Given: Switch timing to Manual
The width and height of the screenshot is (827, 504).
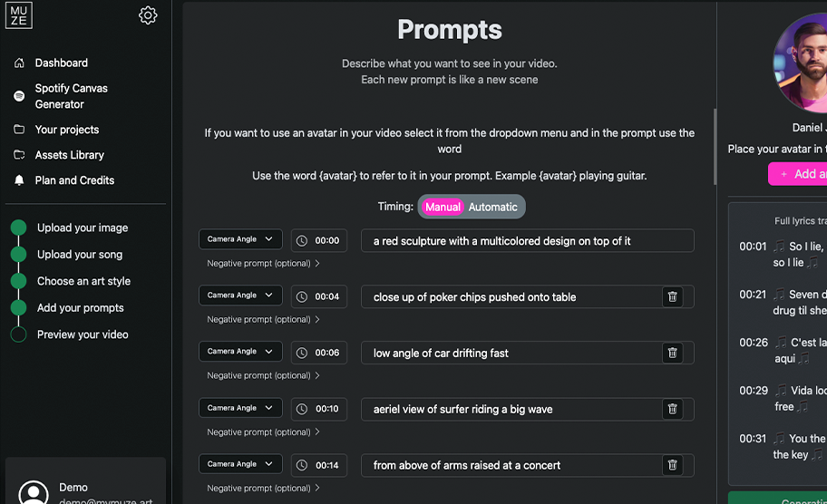Looking at the screenshot, I should click(443, 207).
